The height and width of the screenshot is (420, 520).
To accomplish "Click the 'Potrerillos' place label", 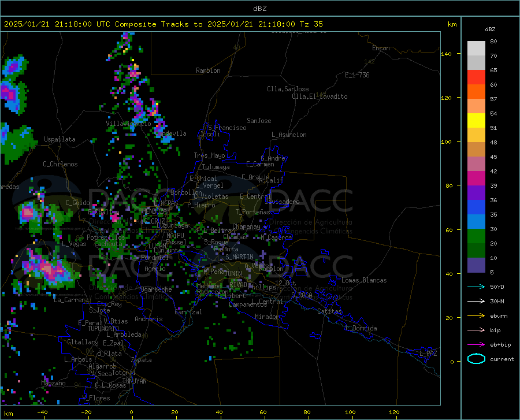I will point(106,237).
